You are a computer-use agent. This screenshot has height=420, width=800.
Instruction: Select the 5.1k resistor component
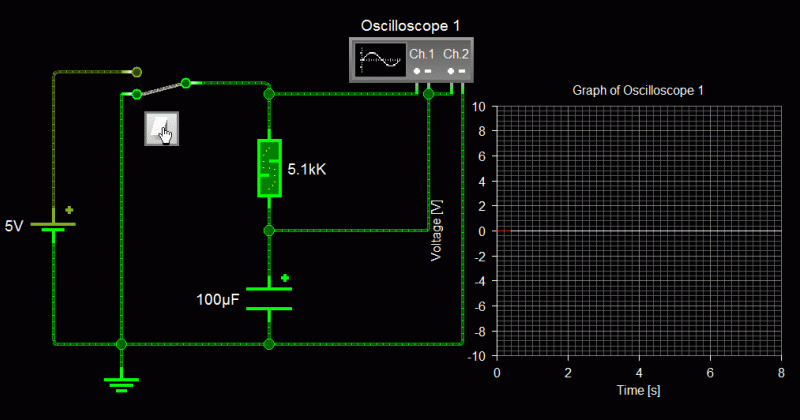point(269,168)
